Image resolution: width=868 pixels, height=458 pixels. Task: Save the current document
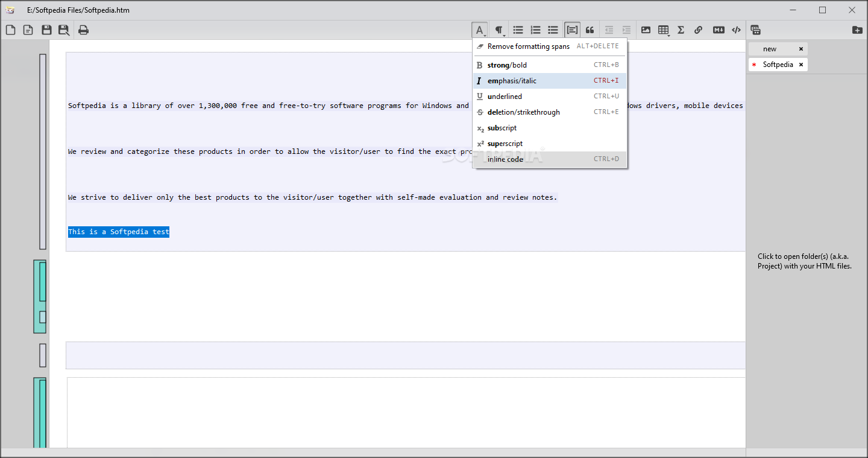point(46,30)
